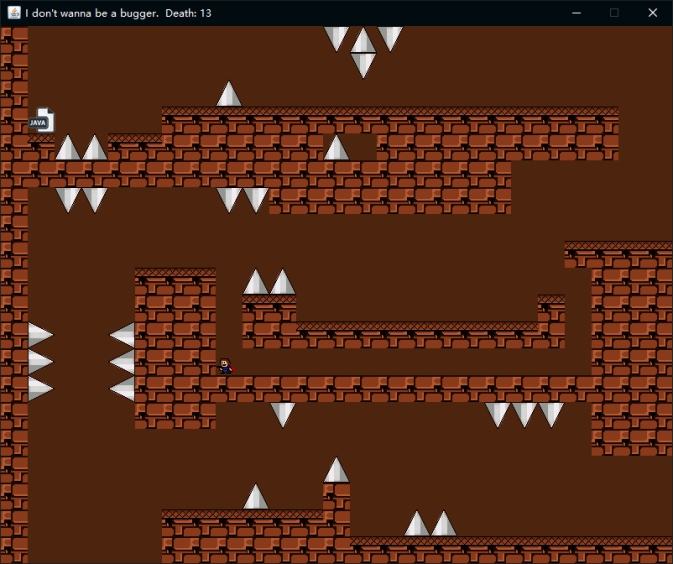Click the window title text showing Death: 13
The width and height of the screenshot is (674, 564).
coord(118,13)
